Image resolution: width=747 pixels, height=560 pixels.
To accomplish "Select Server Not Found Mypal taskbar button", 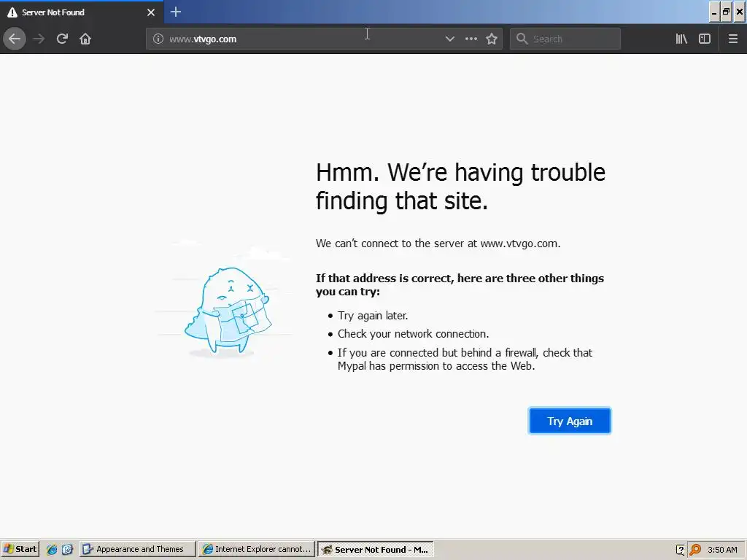I will 376,549.
